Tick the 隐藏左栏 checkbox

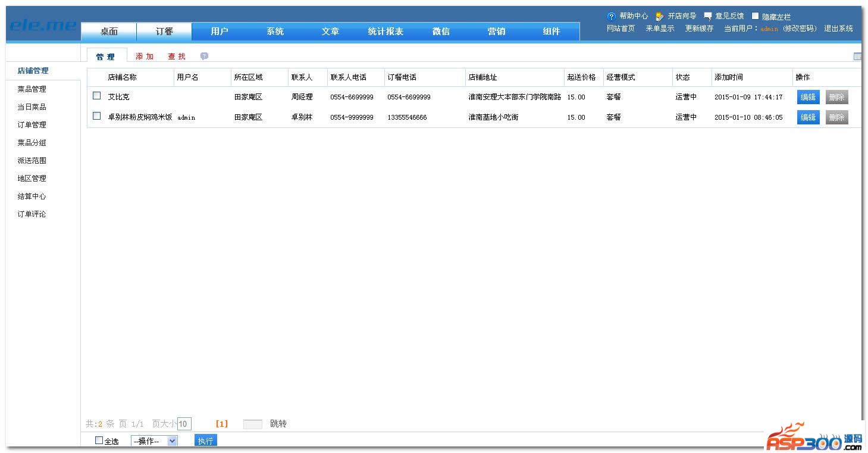point(756,16)
